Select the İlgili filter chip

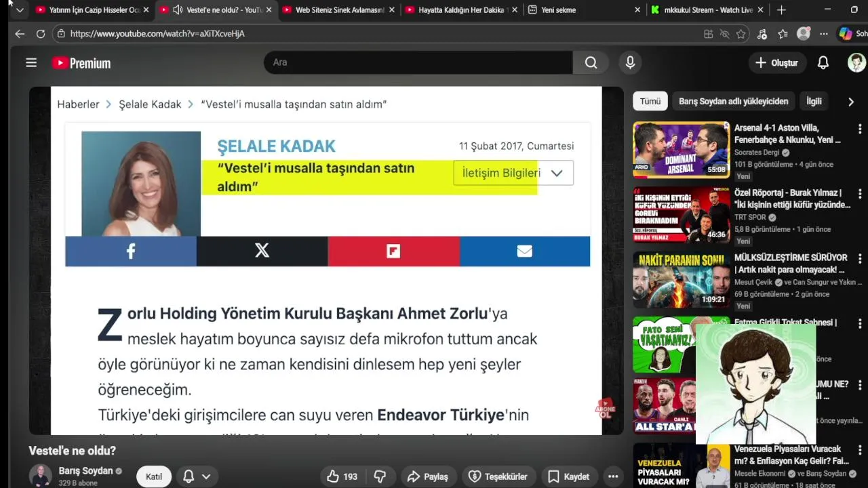coord(814,102)
